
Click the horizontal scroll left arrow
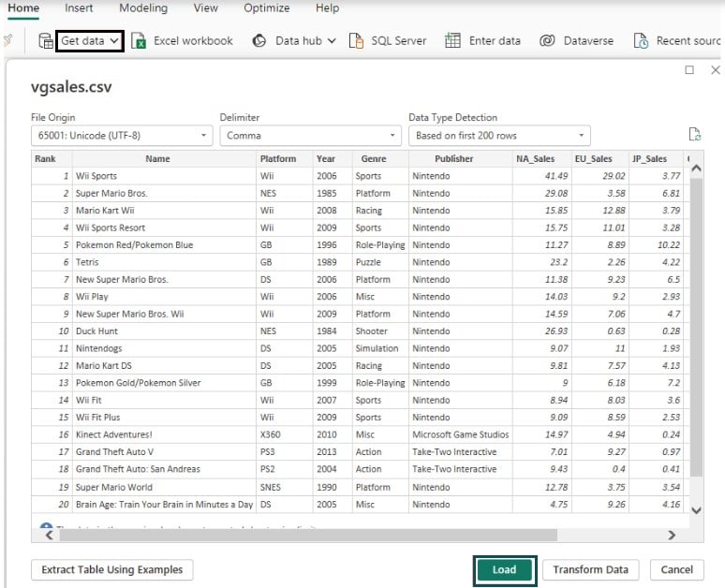pyautogui.click(x=49, y=536)
